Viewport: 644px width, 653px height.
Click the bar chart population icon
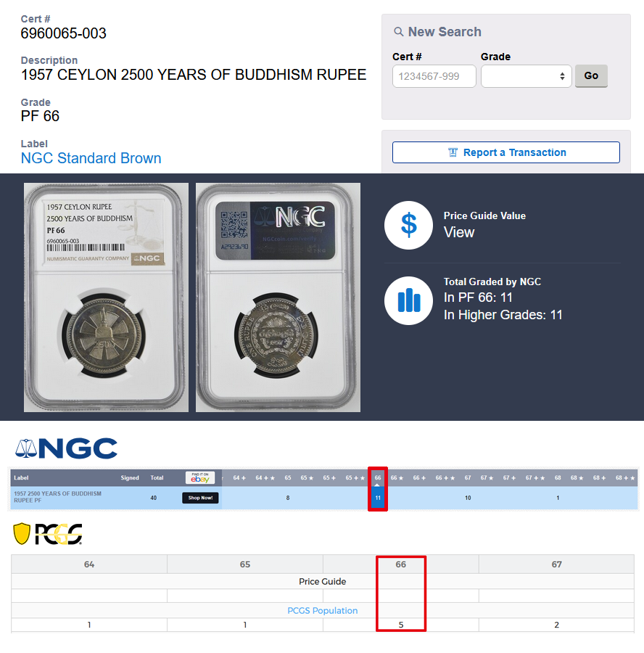click(x=408, y=300)
